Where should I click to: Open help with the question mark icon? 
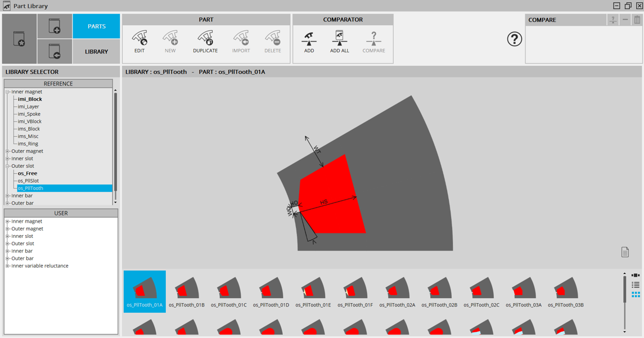[514, 39]
